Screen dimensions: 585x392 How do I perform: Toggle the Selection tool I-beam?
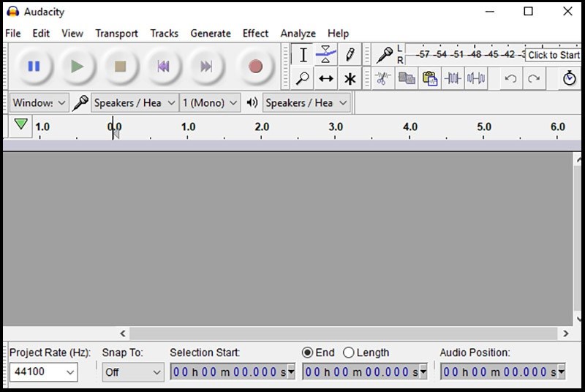click(303, 54)
